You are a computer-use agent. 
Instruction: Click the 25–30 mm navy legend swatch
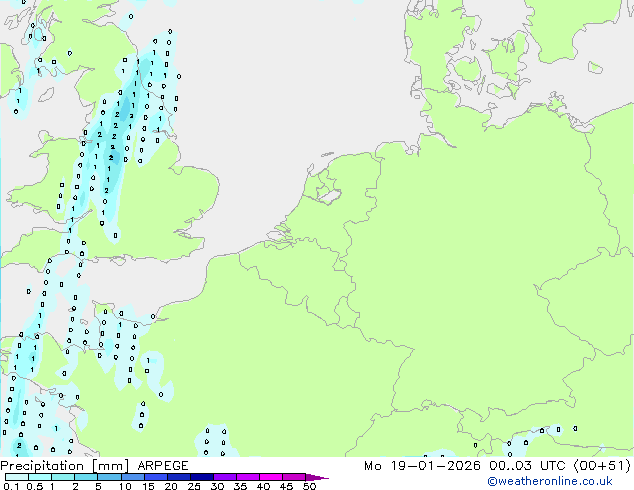[201, 477]
